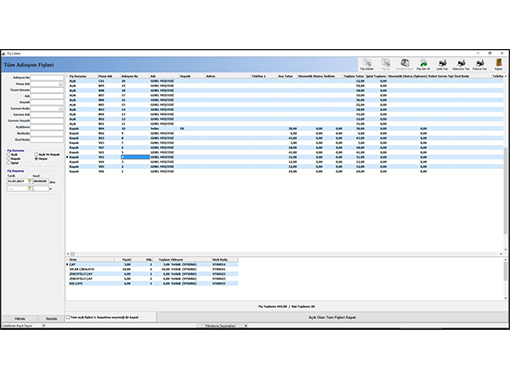The width and height of the screenshot is (510, 380).
Task: Choose the Hepsi radio option
Action: click(36, 159)
